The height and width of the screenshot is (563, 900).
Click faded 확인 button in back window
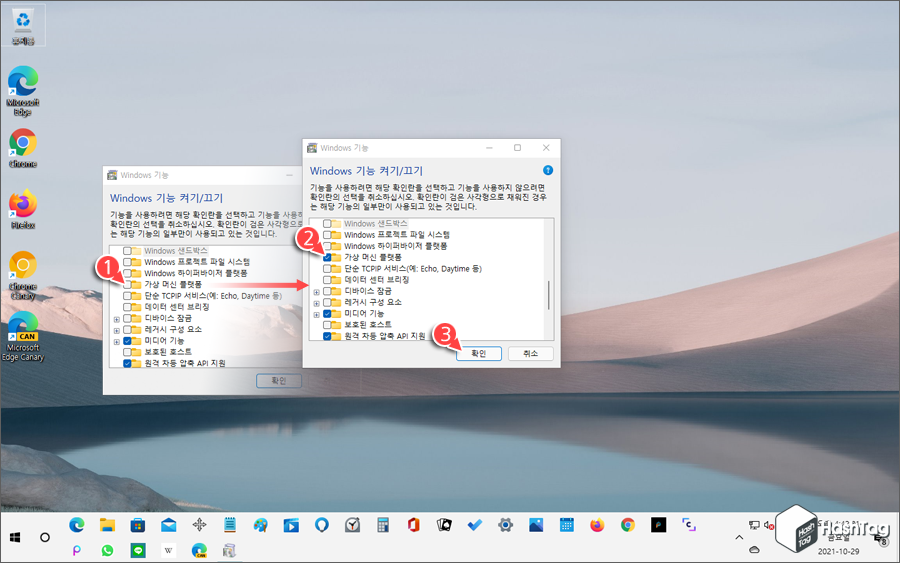[278, 380]
